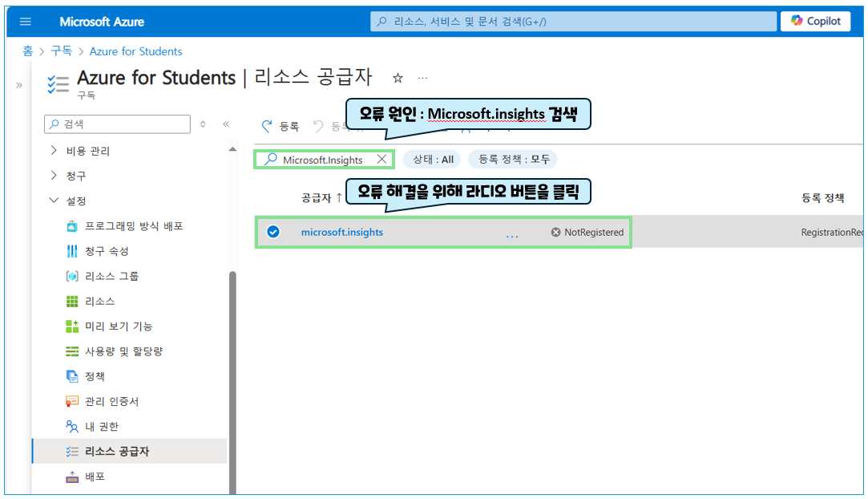This screenshot has height=499, width=868.
Task: Click the 관리 인증서 certificate icon
Action: pos(72,401)
